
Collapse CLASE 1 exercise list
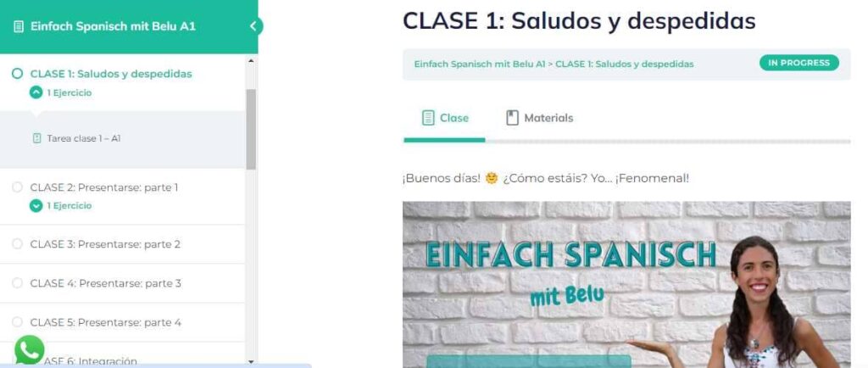(36, 93)
